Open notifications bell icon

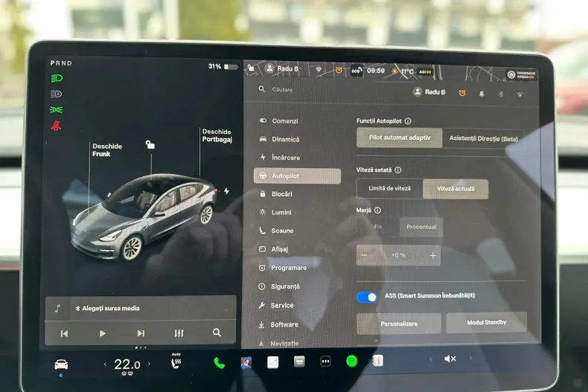click(x=482, y=94)
